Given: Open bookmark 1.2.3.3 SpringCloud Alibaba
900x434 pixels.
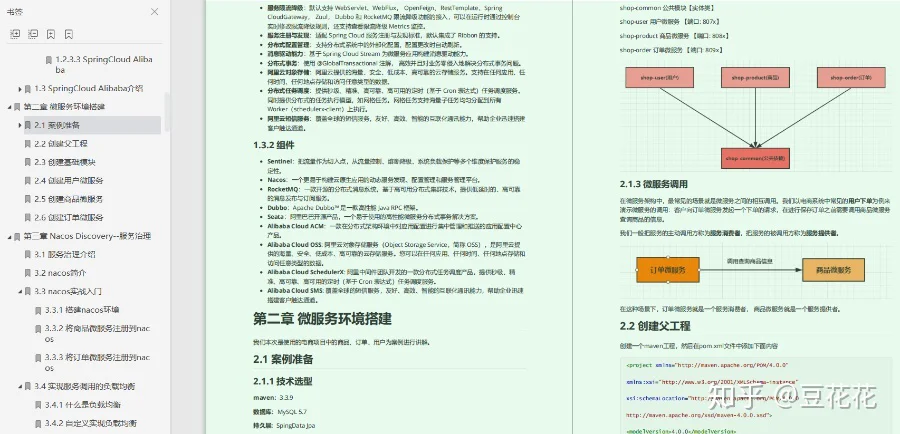Looking at the screenshot, I should (x=103, y=64).
